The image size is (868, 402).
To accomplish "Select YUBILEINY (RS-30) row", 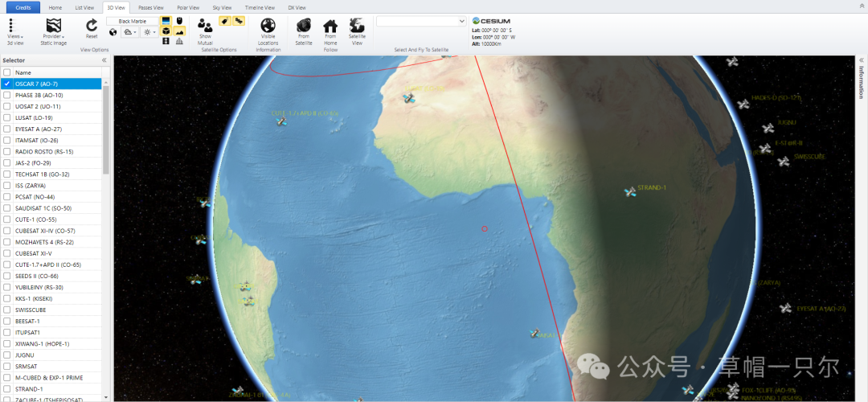I will (51, 287).
